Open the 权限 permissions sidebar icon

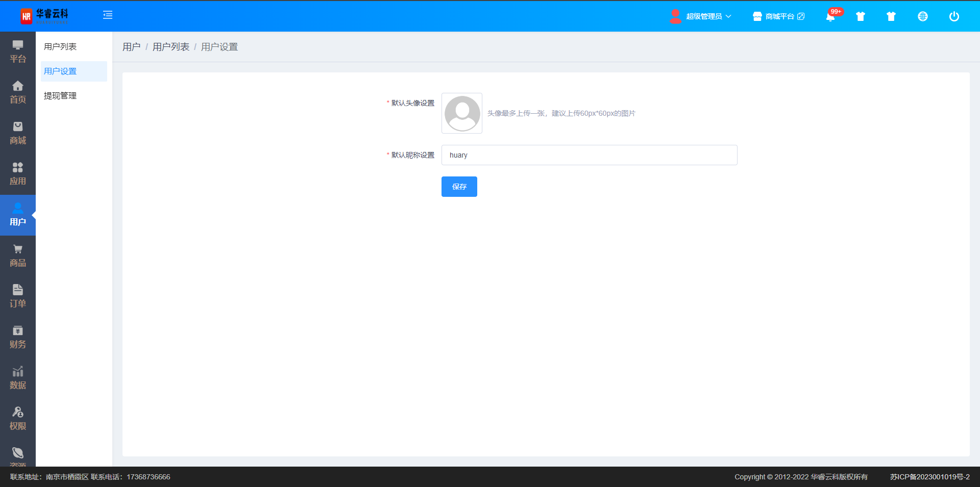coord(18,419)
